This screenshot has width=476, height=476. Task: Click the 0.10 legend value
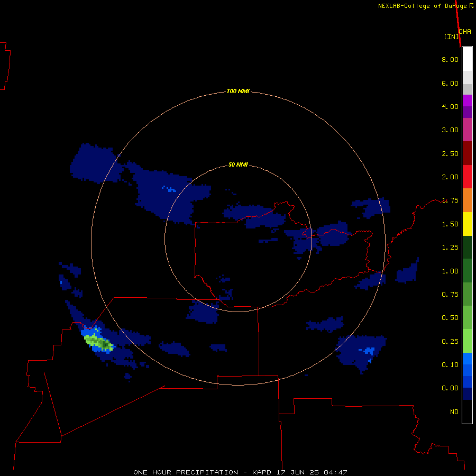[x=450, y=365]
